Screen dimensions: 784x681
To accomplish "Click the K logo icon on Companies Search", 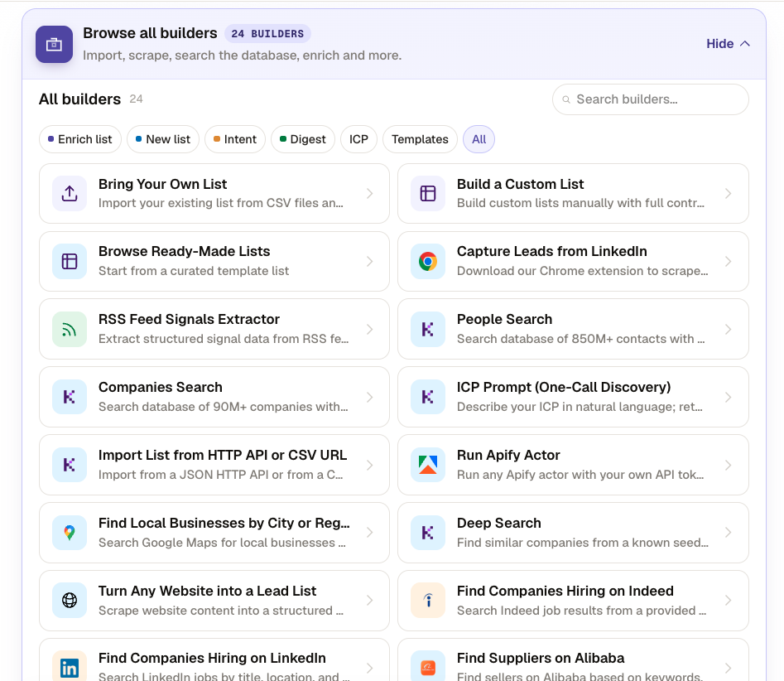I will [70, 398].
